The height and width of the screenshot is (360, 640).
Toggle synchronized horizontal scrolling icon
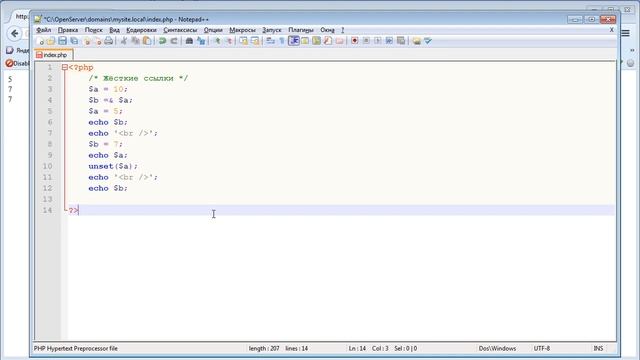(255, 41)
